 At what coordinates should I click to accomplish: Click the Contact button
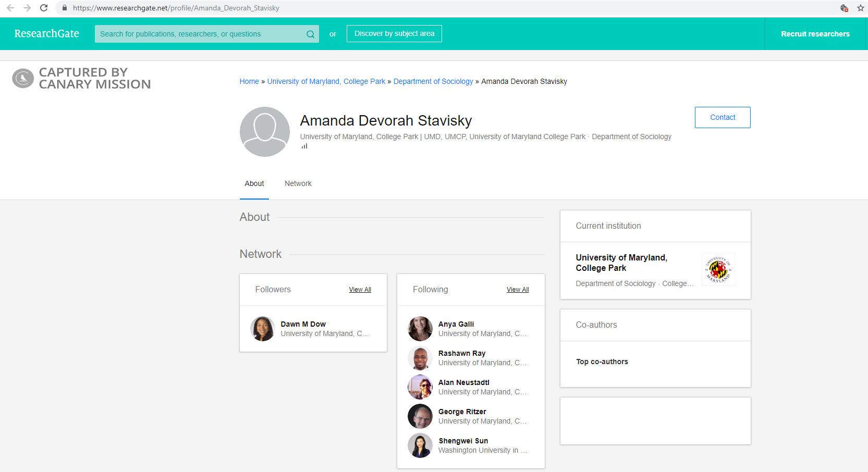tap(722, 117)
